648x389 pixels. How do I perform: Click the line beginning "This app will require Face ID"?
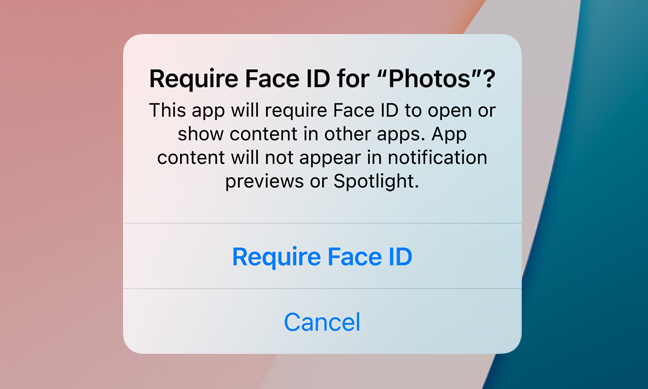[322, 110]
